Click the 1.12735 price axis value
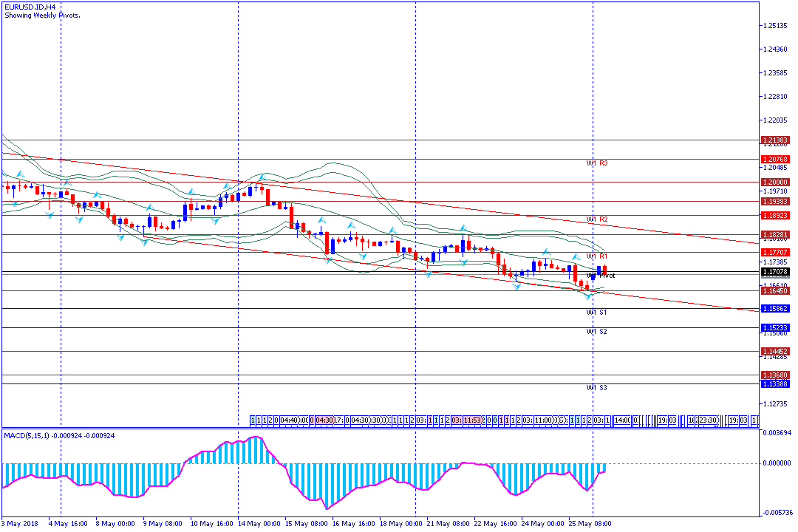 776,403
